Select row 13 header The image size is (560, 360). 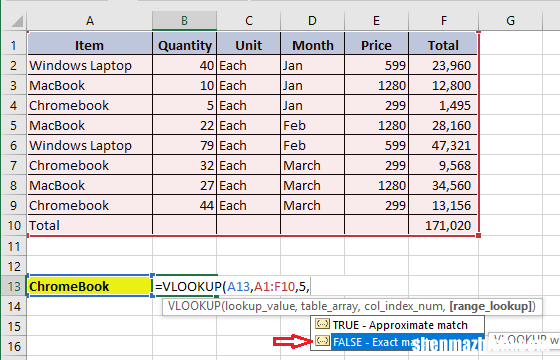click(x=14, y=286)
